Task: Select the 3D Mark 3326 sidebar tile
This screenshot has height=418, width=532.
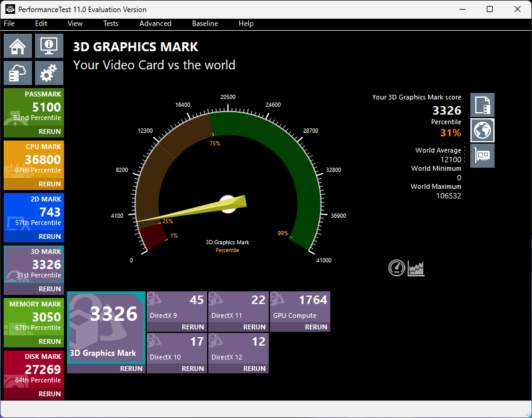Action: click(x=34, y=265)
